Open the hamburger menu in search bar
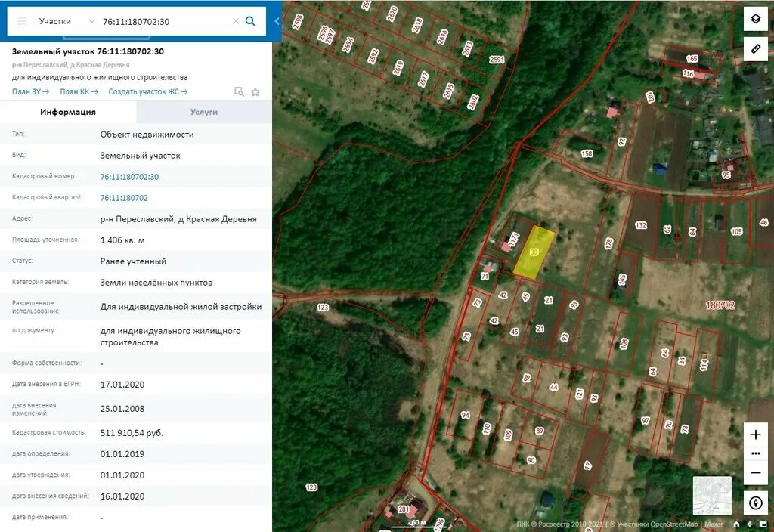Screen dimensions: 774x532 (x=22, y=21)
